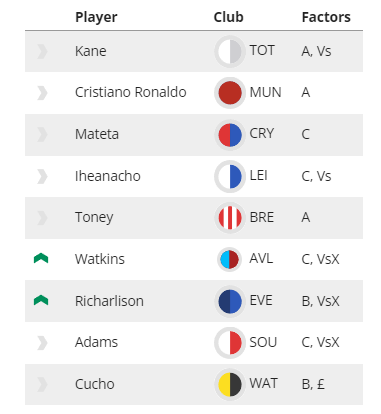
Task: Select the Club column header
Action: [x=228, y=17]
